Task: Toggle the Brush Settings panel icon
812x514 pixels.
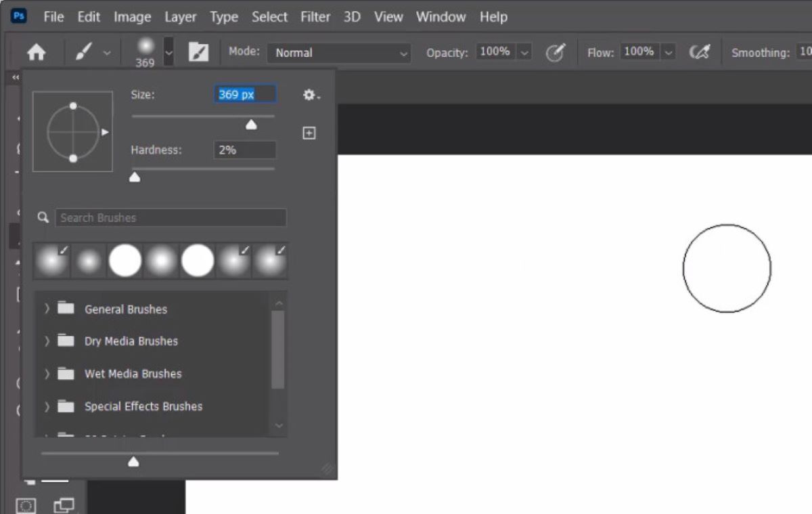Action: pyautogui.click(x=198, y=53)
